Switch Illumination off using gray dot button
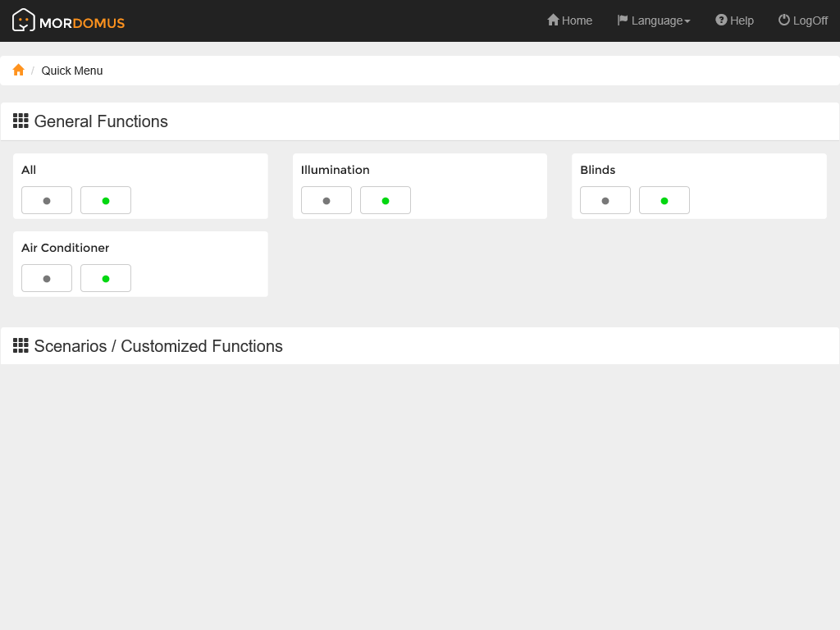This screenshot has width=840, height=630. (x=326, y=200)
